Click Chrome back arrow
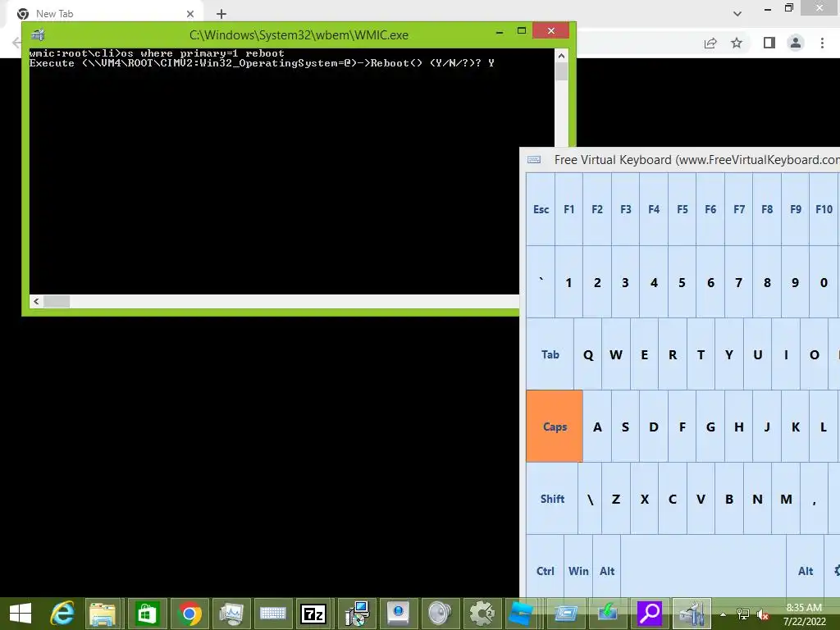 click(x=16, y=43)
